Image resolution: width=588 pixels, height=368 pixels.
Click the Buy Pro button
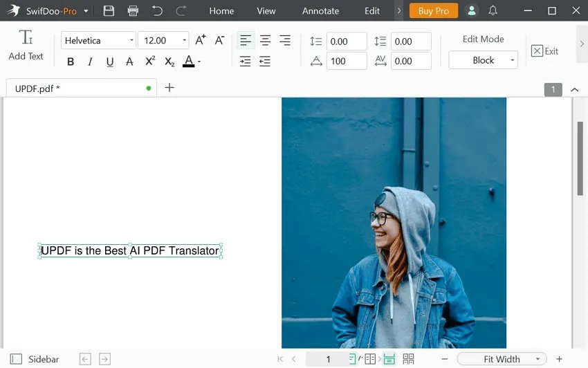click(x=434, y=11)
